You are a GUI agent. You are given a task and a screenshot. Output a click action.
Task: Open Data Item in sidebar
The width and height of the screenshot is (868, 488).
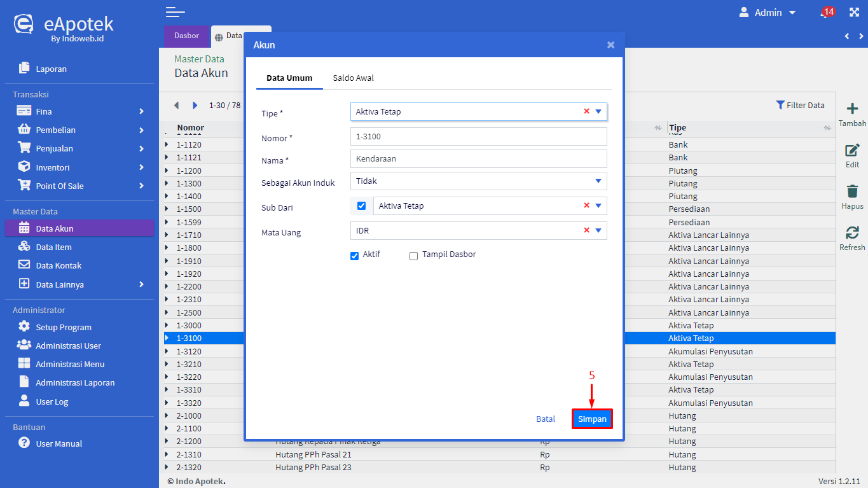[x=53, y=247]
